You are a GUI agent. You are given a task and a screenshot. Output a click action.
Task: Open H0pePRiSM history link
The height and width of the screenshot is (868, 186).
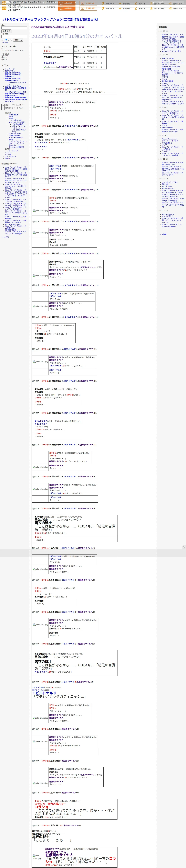coord(166,100)
